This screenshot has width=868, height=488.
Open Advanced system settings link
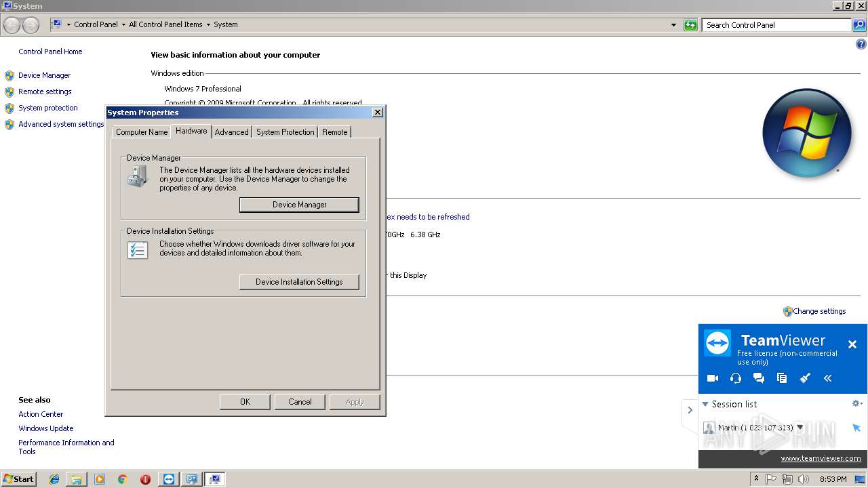click(x=61, y=124)
